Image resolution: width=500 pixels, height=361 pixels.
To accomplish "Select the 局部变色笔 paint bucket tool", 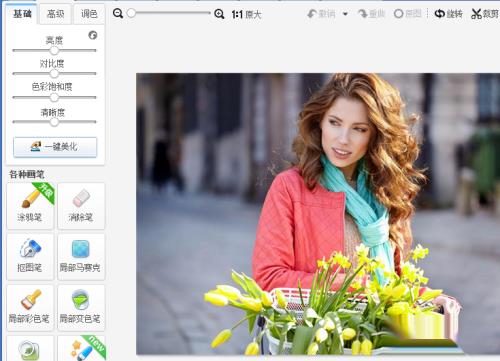I will [x=81, y=307].
